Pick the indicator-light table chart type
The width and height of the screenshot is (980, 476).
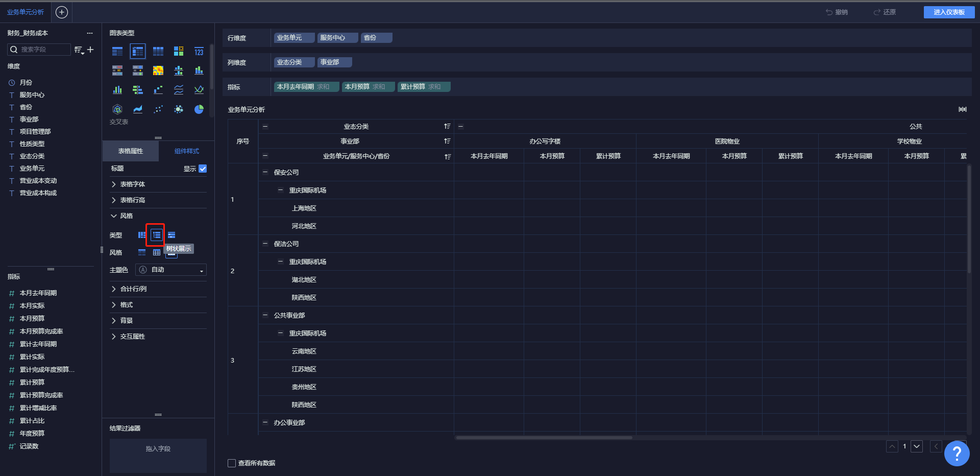(x=138, y=70)
